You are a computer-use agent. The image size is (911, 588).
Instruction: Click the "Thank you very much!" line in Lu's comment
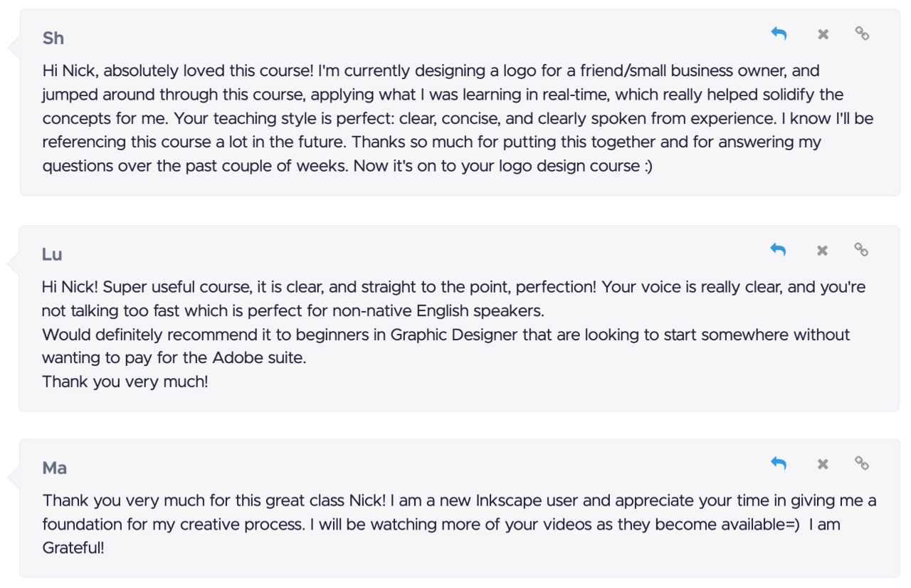(125, 382)
